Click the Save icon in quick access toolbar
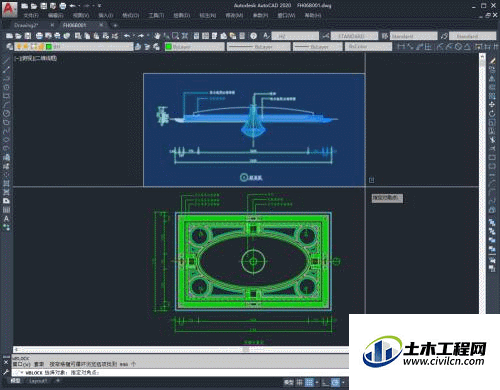The width and height of the screenshot is (500, 390). [44, 6]
